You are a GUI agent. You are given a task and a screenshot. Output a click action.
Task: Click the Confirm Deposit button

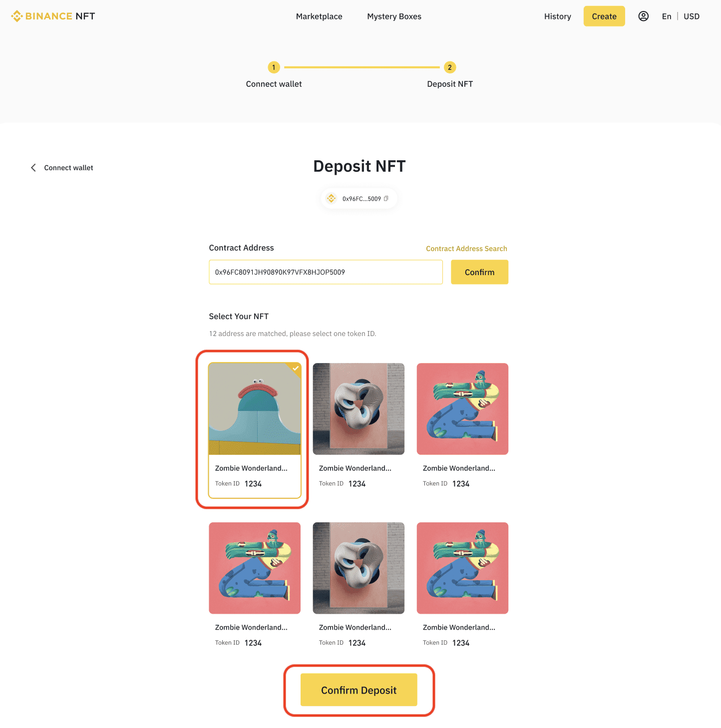tap(359, 690)
